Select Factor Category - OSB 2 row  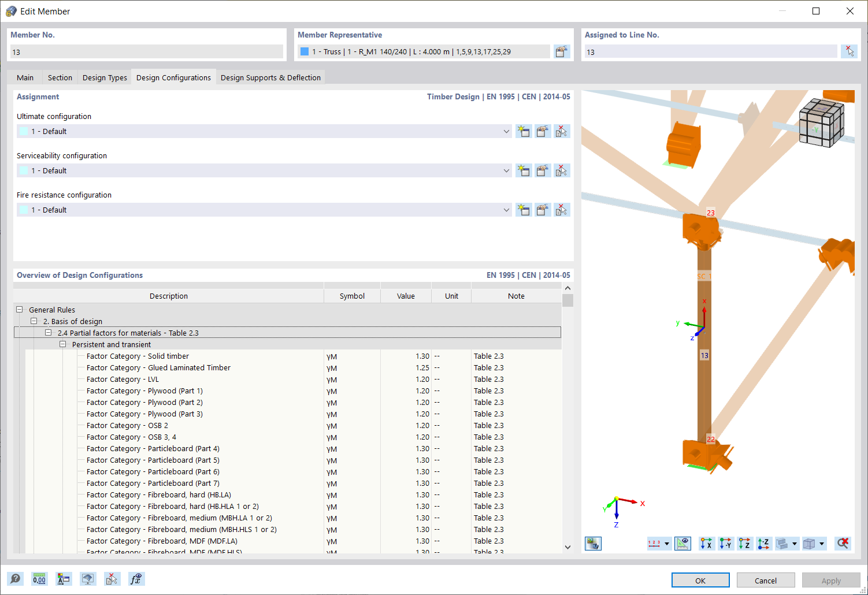pyautogui.click(x=294, y=425)
